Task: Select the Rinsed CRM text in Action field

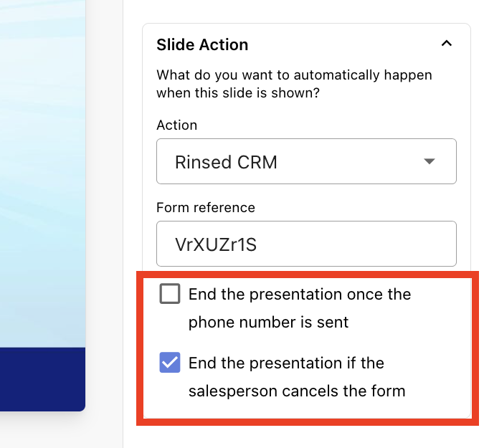Action: click(226, 162)
